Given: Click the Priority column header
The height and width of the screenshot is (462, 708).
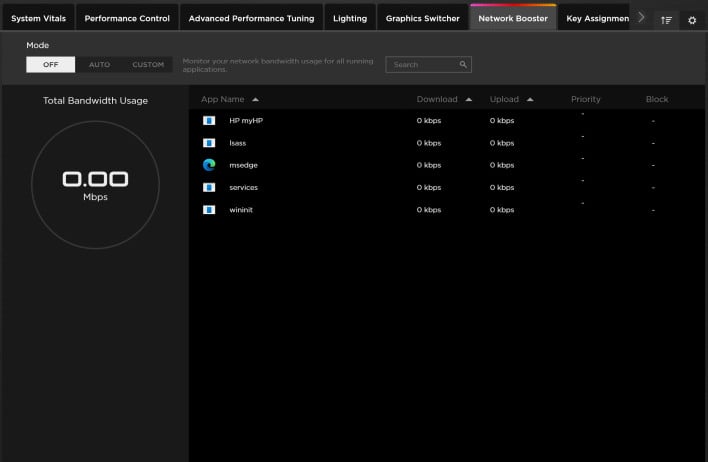Looking at the screenshot, I should 585,100.
